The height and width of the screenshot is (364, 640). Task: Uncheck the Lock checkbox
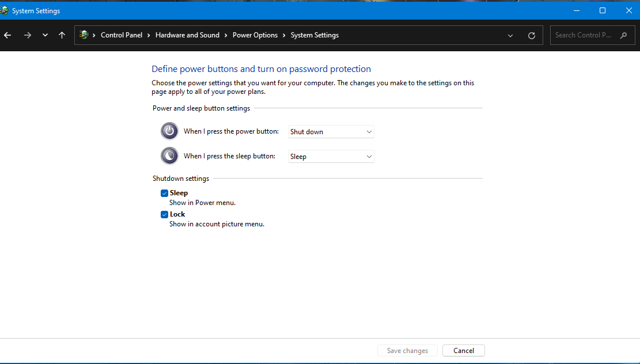point(165,214)
